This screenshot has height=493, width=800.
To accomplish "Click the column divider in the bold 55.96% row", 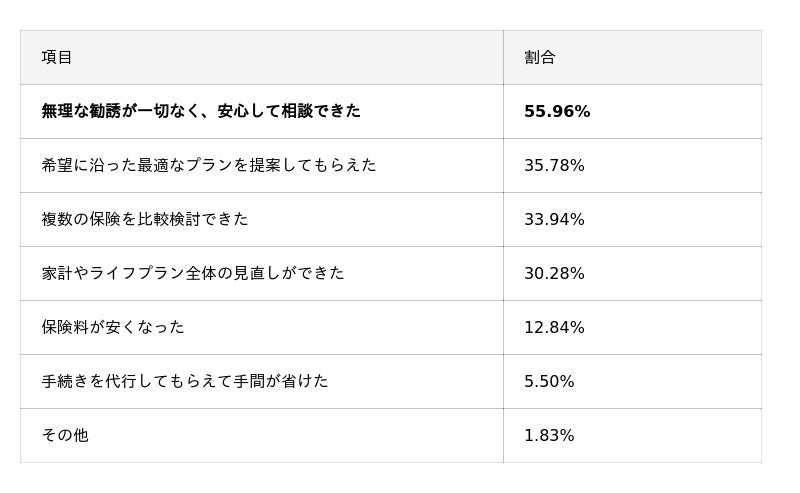I will (503, 111).
